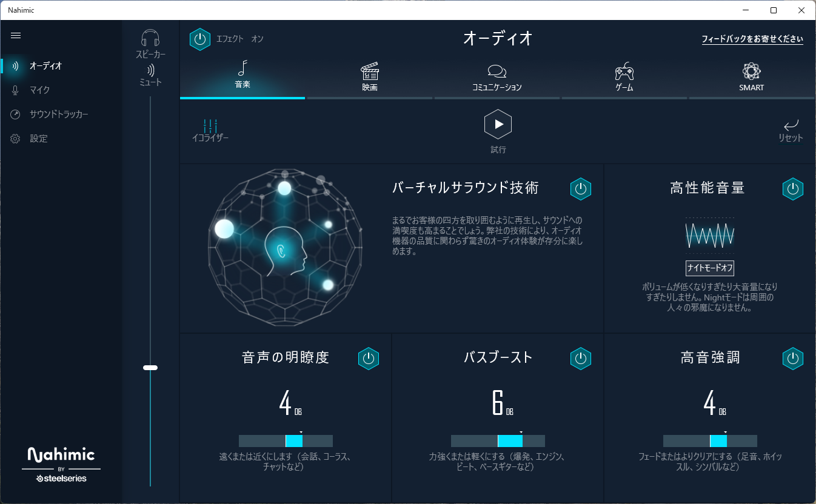This screenshot has width=816, height=504.
Task: Click the 高音強調 heading
Action: point(710,358)
